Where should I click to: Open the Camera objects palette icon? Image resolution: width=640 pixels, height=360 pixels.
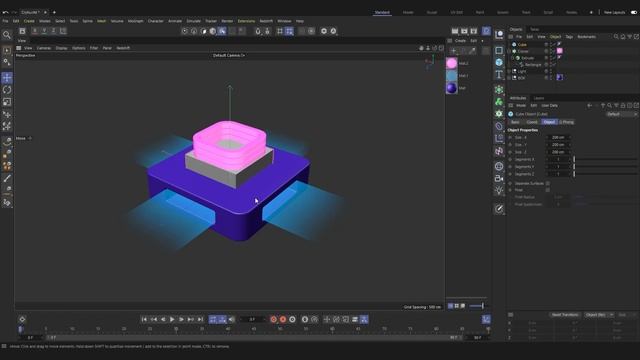click(x=499, y=178)
